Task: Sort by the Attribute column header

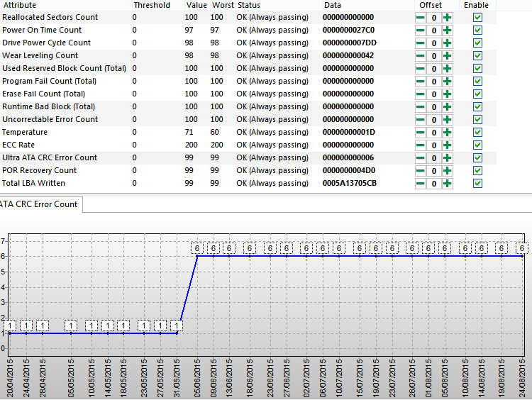Action: (x=20, y=5)
